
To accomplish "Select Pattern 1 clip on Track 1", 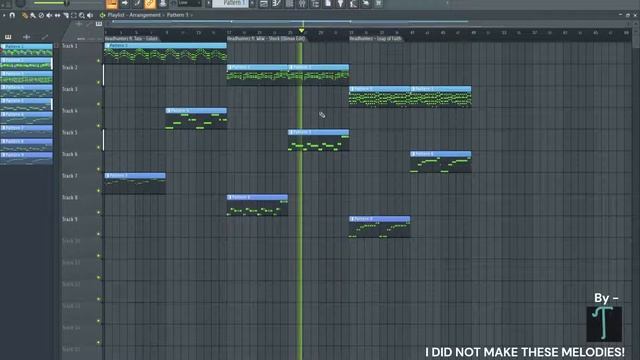I will point(165,53).
